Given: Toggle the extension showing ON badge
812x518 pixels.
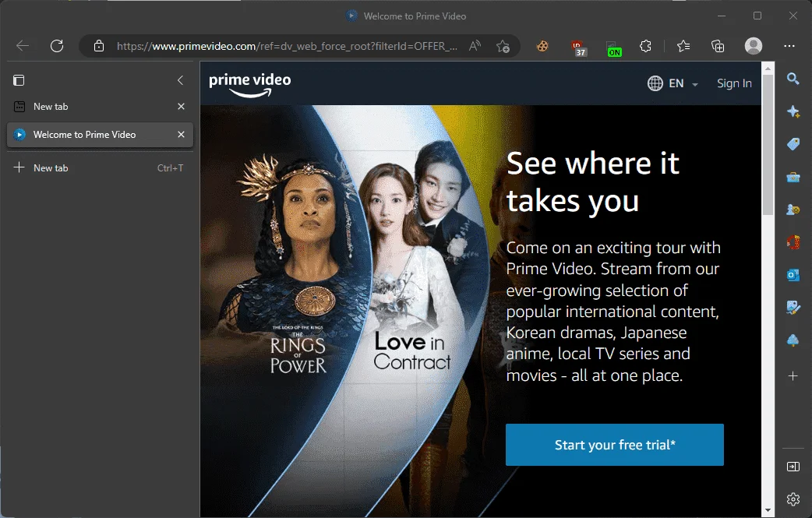Looking at the screenshot, I should (x=613, y=48).
